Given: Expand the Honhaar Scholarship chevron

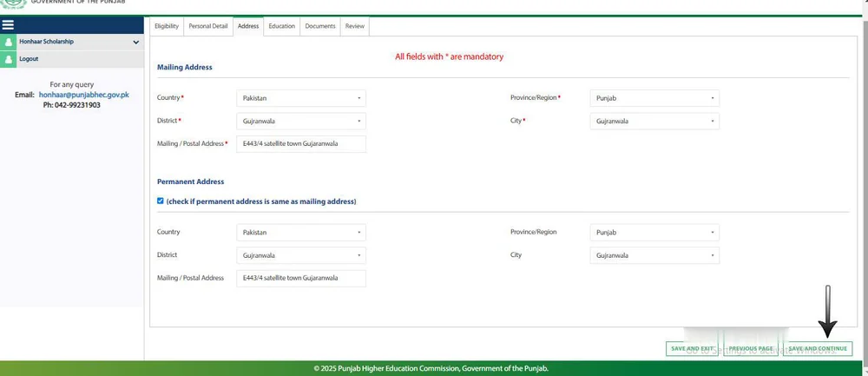Looking at the screenshot, I should click(136, 42).
